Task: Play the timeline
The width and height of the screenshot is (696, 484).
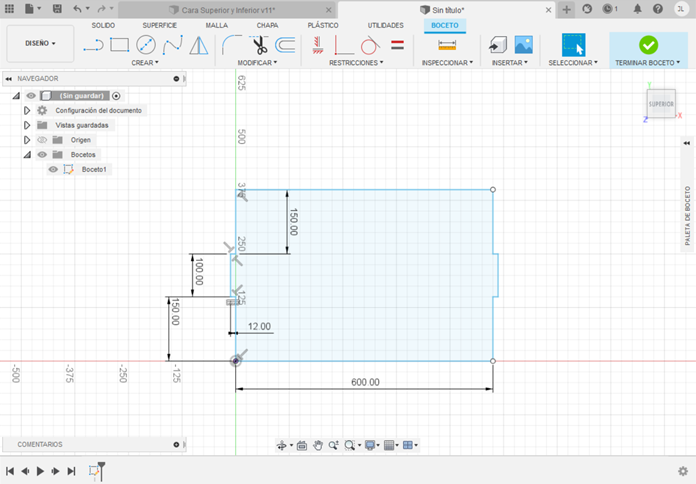Action: click(x=40, y=471)
